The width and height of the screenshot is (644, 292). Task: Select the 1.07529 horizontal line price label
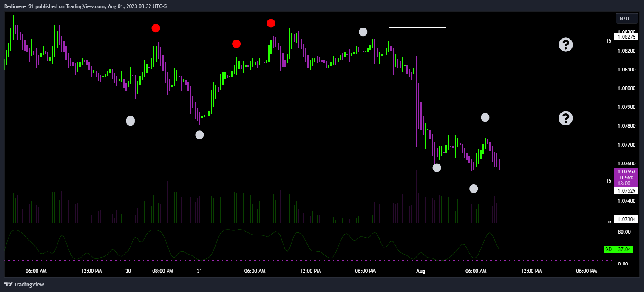coord(627,191)
